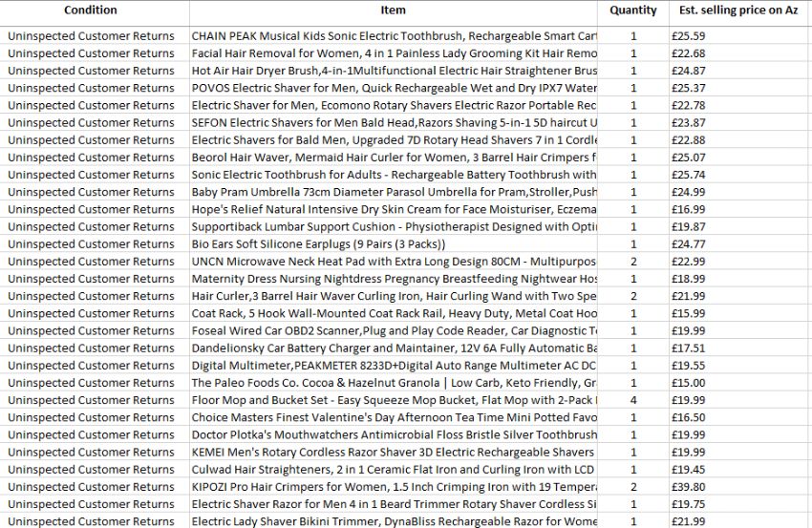Select the £22.99 price cell
Screen dimensions: 812x528
coord(740,262)
